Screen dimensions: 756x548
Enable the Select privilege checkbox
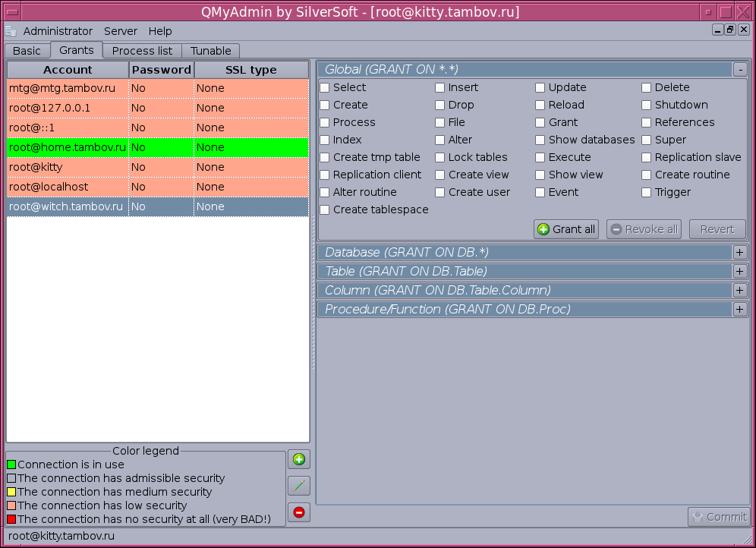tap(325, 88)
